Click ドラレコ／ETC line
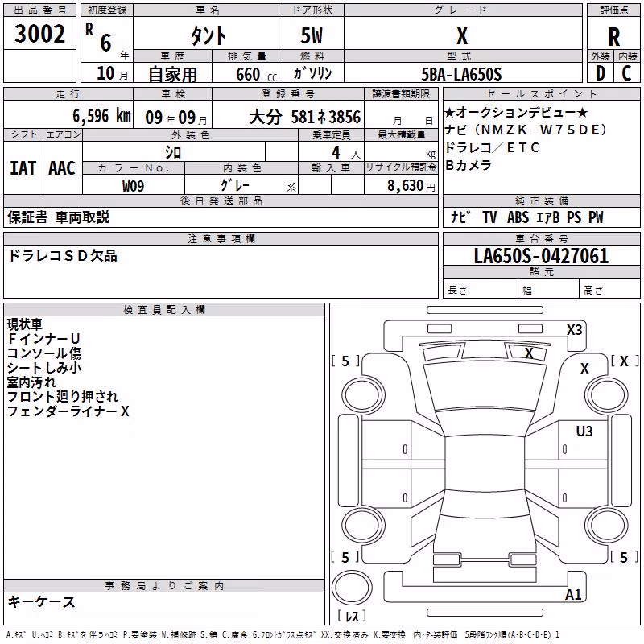Image resolution: width=644 pixels, height=644 pixels. click(x=492, y=147)
